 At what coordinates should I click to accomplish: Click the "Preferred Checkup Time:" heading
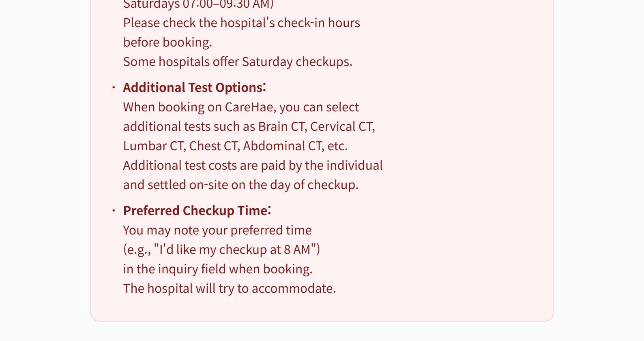click(x=197, y=211)
